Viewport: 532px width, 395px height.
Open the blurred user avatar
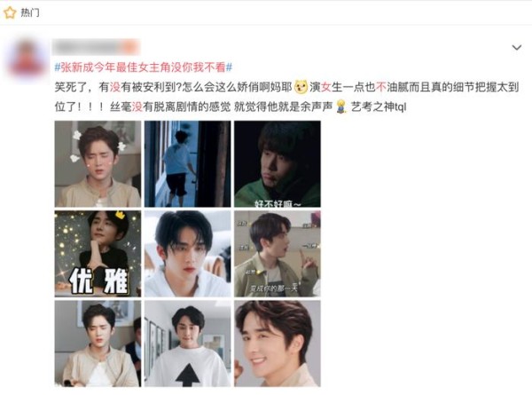(x=27, y=59)
